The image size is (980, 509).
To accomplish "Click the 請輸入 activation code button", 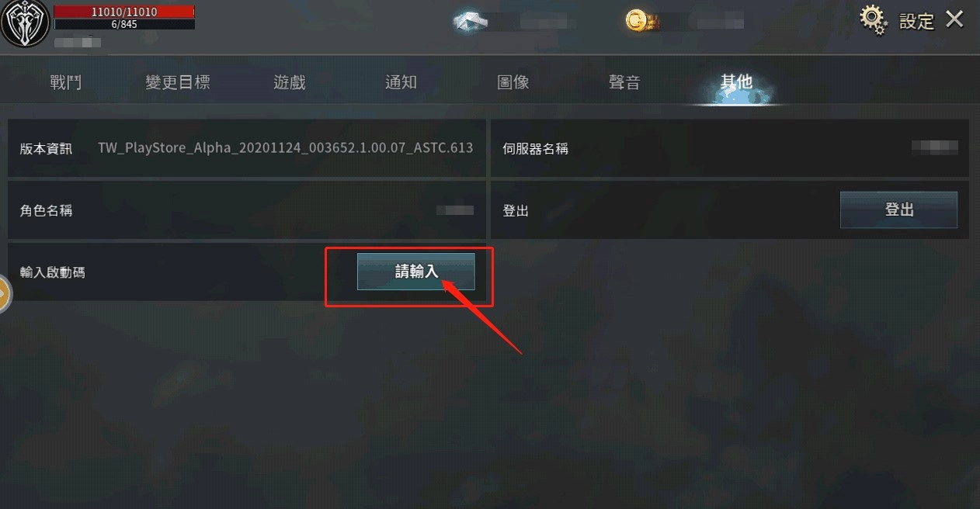I will coord(415,272).
